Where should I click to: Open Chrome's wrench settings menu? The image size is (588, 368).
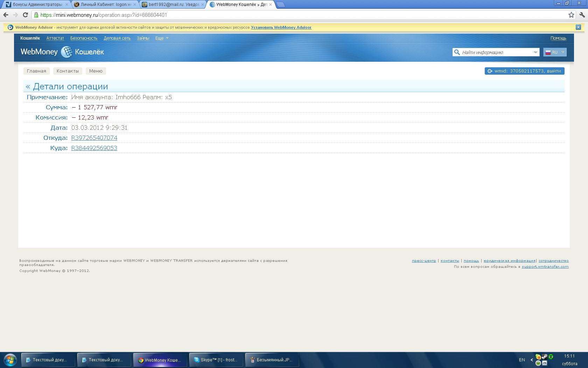(582, 15)
